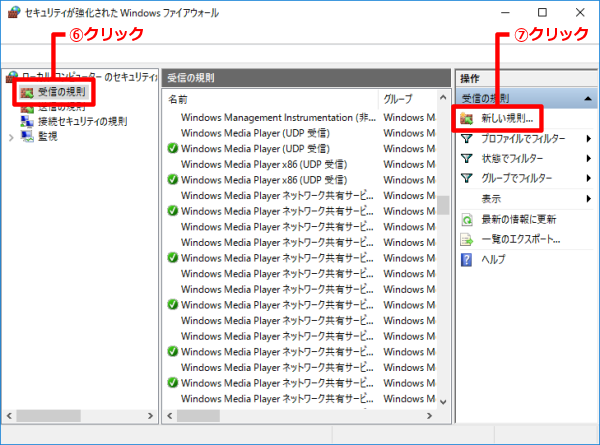Click the firewall app icon in title bar
Screen dimensions: 600x445
(14, 13)
